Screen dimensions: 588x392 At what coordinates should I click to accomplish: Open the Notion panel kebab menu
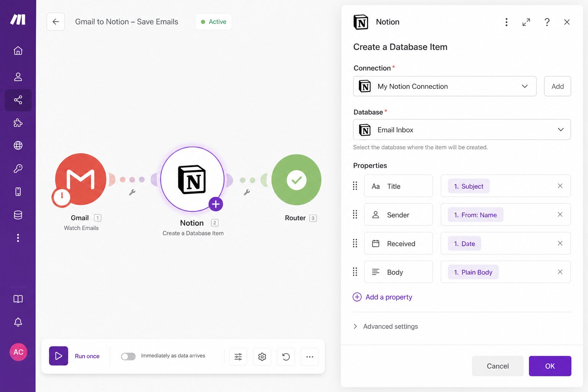coord(506,22)
